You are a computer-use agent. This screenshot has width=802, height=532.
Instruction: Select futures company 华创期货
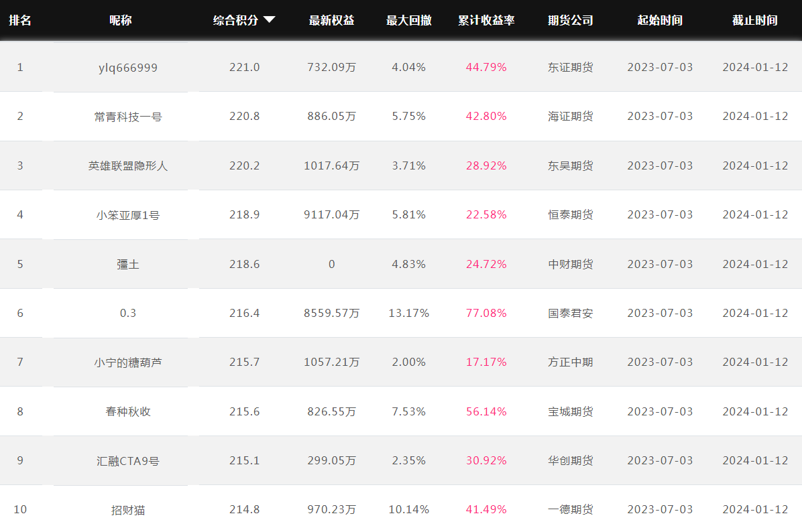(570, 460)
